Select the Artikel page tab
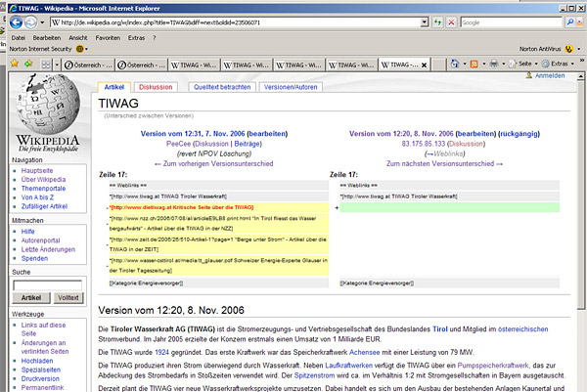 click(x=114, y=87)
